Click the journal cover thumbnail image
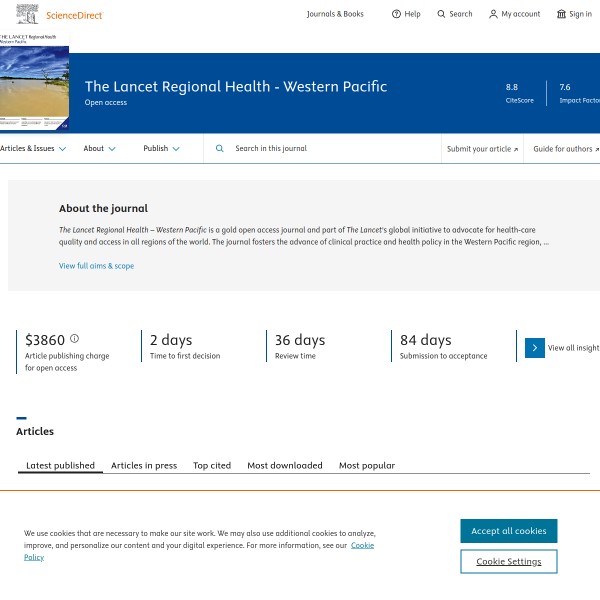Image resolution: width=600 pixels, height=600 pixels. [x=34, y=89]
